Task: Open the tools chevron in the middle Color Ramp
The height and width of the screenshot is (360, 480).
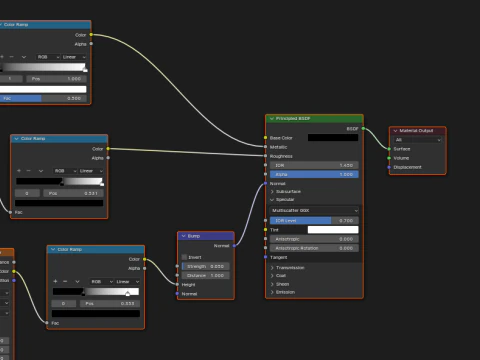Action: [x=41, y=171]
